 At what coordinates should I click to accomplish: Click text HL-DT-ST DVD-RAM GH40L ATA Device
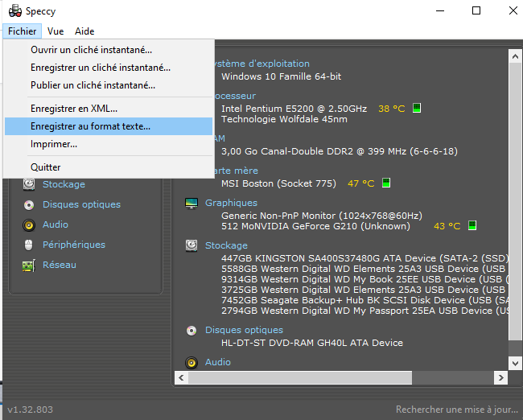[x=312, y=343]
